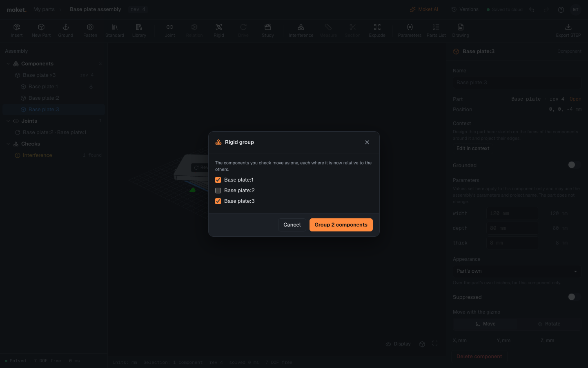Open the Parameters tool
The image size is (588, 368).
tap(410, 30)
